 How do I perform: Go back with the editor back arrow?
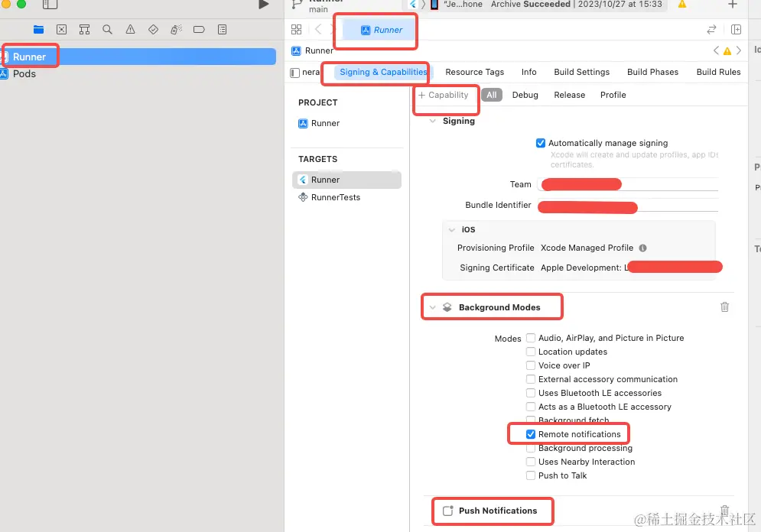(x=318, y=29)
